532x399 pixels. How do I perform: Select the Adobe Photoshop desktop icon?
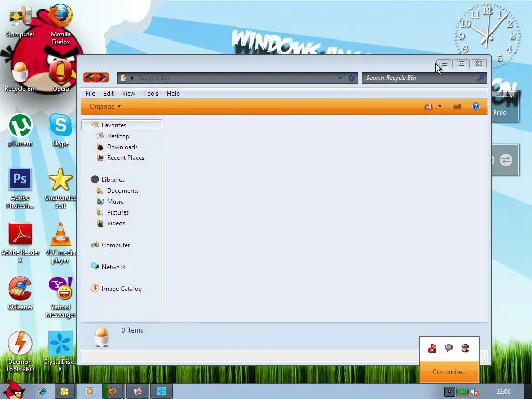(20, 189)
